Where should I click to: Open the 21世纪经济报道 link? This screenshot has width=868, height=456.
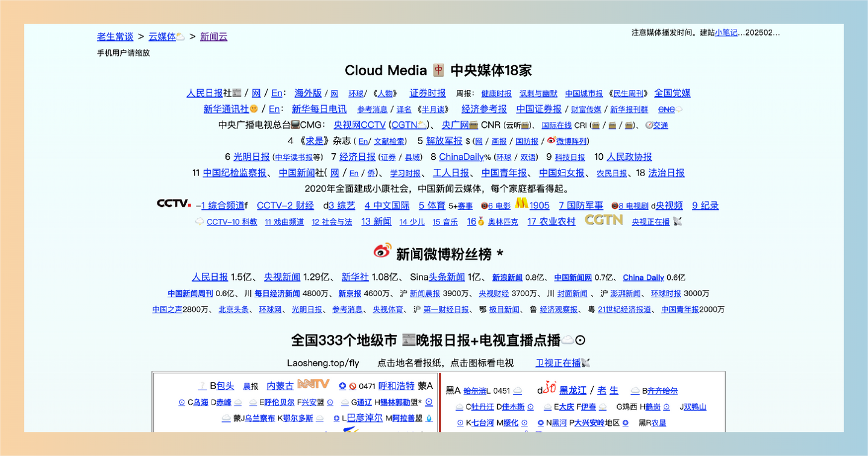click(624, 309)
